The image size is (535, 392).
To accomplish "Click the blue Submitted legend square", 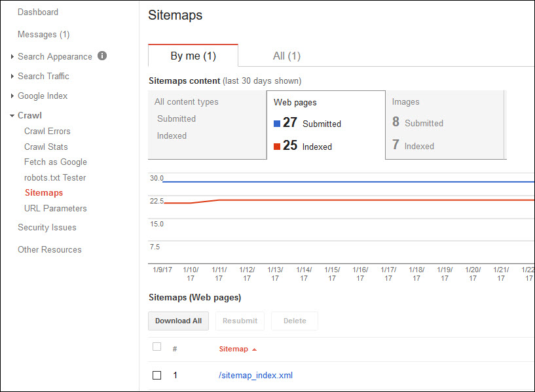I will point(277,124).
